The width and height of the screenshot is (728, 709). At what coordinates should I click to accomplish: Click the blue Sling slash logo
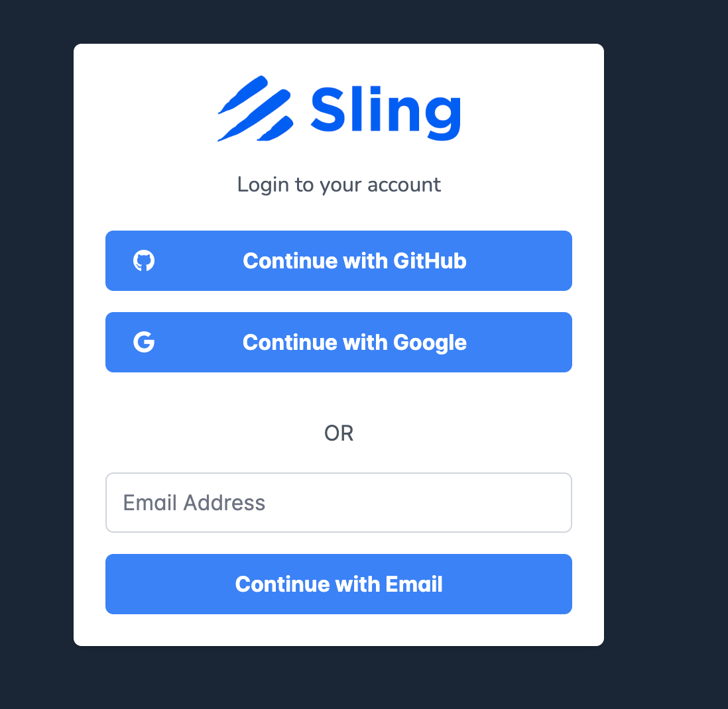[255, 108]
